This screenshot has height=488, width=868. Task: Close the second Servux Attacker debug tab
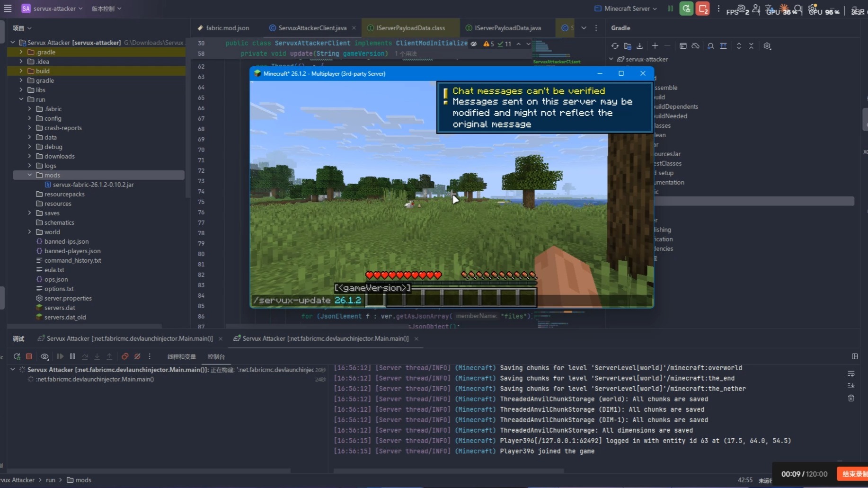(416, 339)
